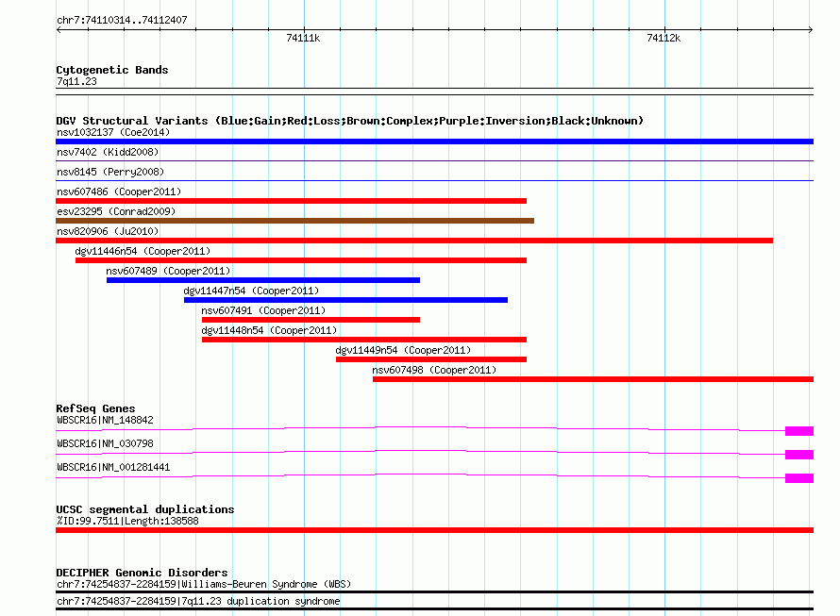
Task: Select the %ID:99.7511|Length:138588 label
Action: click(x=127, y=521)
